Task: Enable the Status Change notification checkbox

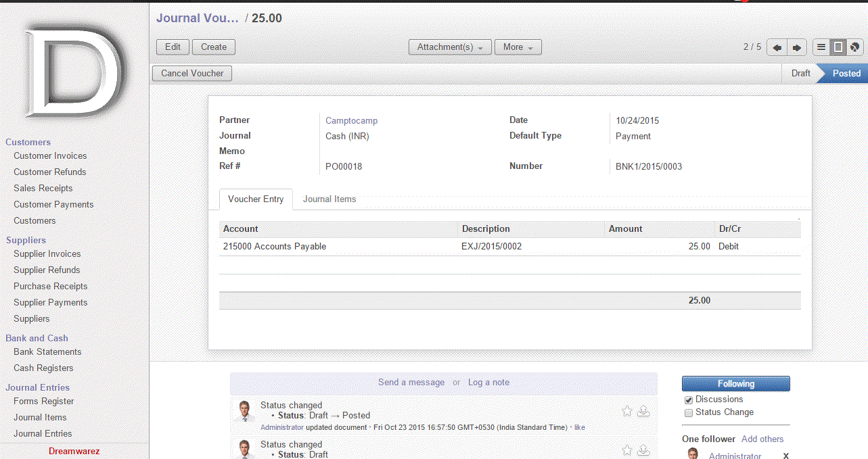Action: pos(688,412)
